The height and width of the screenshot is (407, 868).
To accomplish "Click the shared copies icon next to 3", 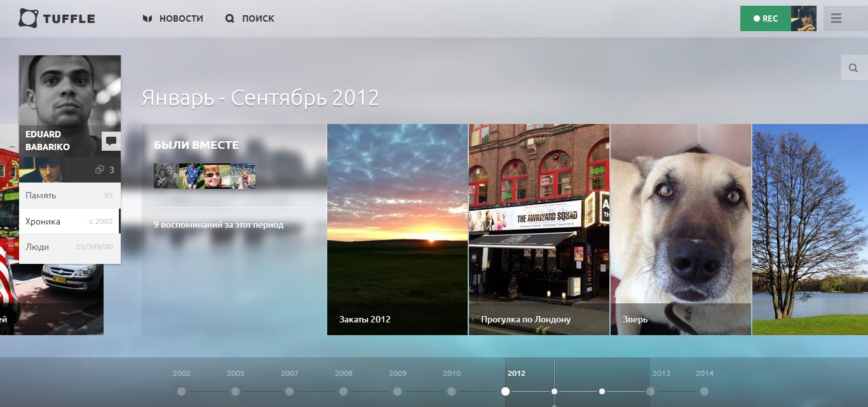I will (99, 170).
